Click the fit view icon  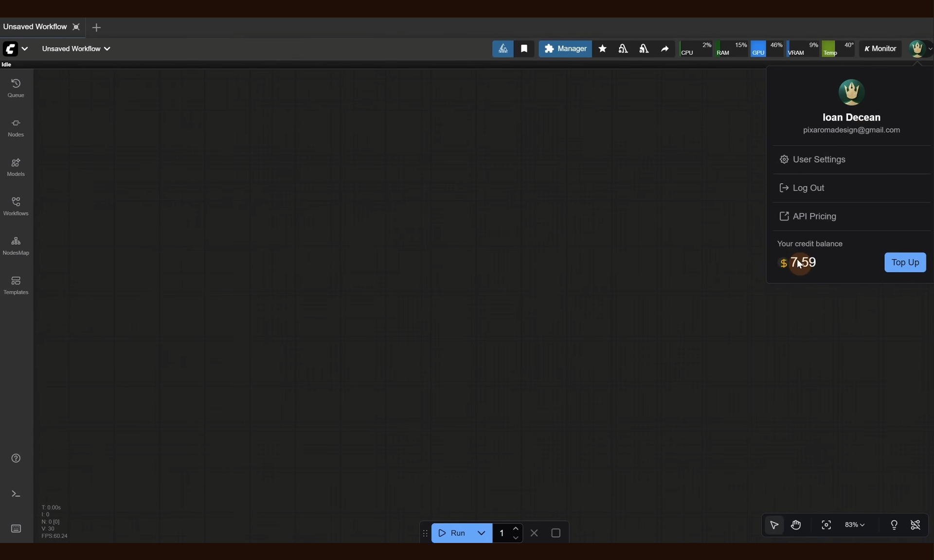pyautogui.click(x=826, y=525)
